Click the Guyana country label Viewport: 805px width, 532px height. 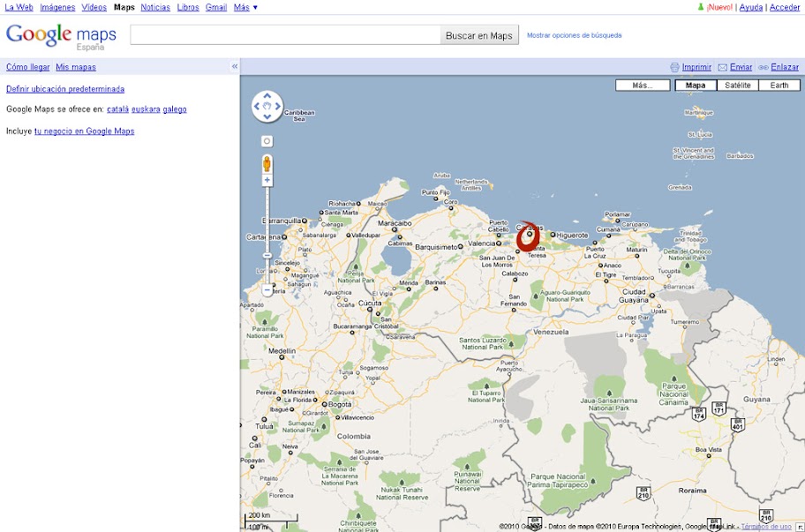click(x=756, y=400)
